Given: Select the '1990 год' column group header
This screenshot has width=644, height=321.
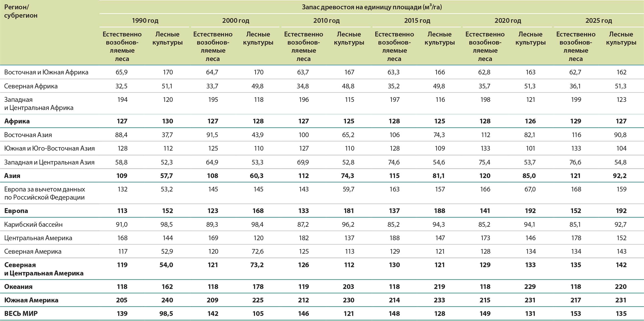Looking at the screenshot, I should [145, 21].
